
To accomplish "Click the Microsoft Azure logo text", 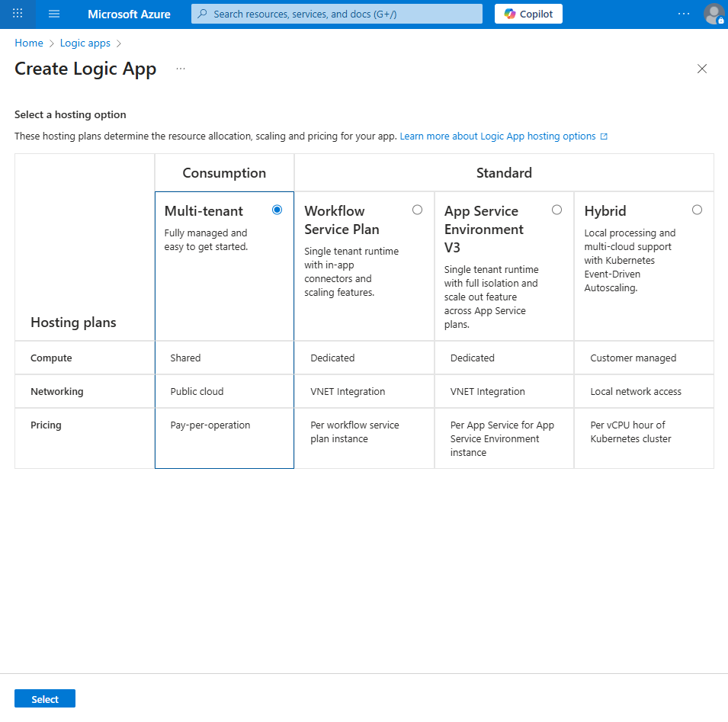I will click(x=129, y=14).
